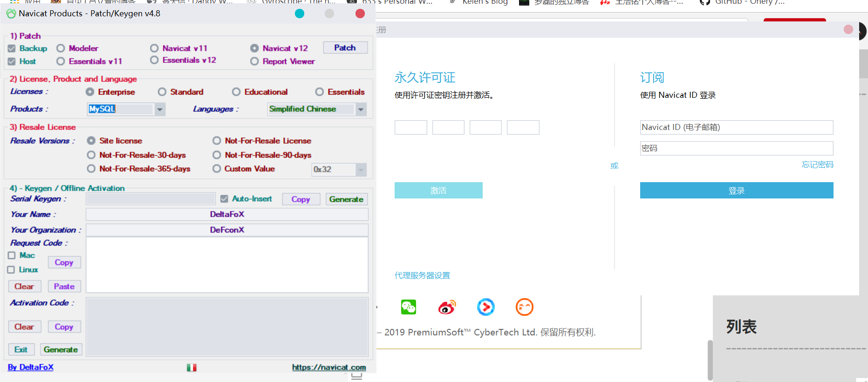Viewport: 868px width, 382px height.
Task: Generate the activation code
Action: point(61,349)
